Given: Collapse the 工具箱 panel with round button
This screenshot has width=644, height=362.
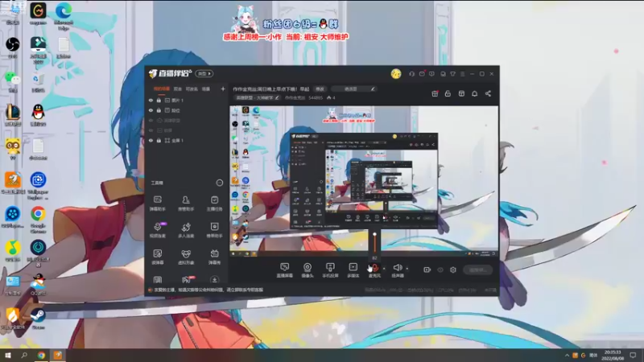Looking at the screenshot, I should [x=220, y=183].
